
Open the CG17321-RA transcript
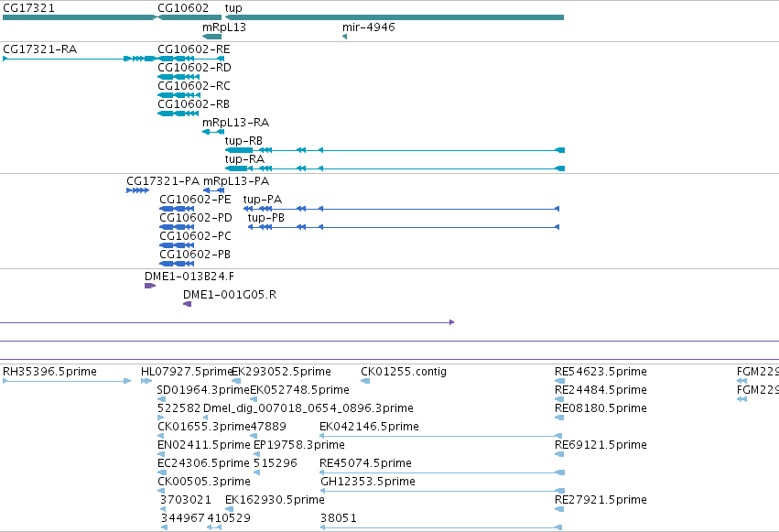(39, 49)
